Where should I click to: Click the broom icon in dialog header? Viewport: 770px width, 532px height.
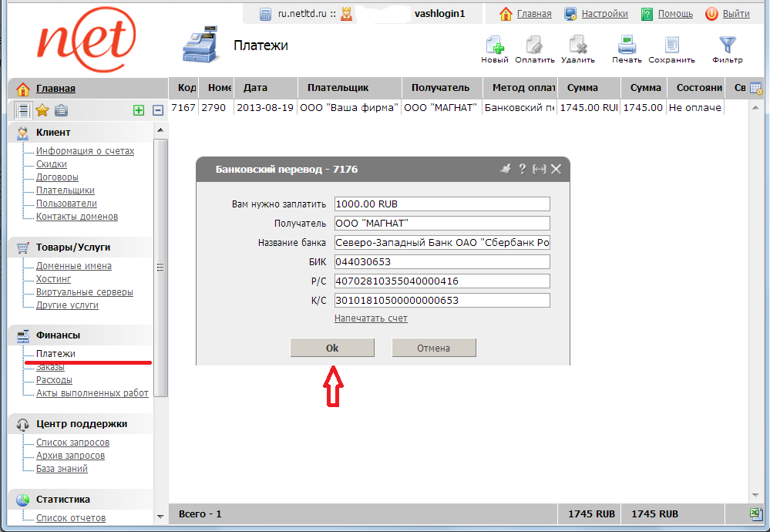coord(506,169)
